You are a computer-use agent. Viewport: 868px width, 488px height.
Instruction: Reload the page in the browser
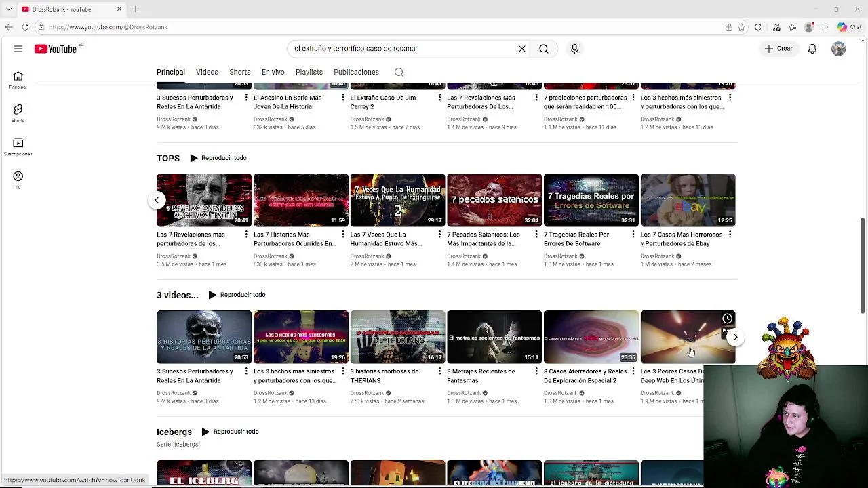tap(25, 27)
